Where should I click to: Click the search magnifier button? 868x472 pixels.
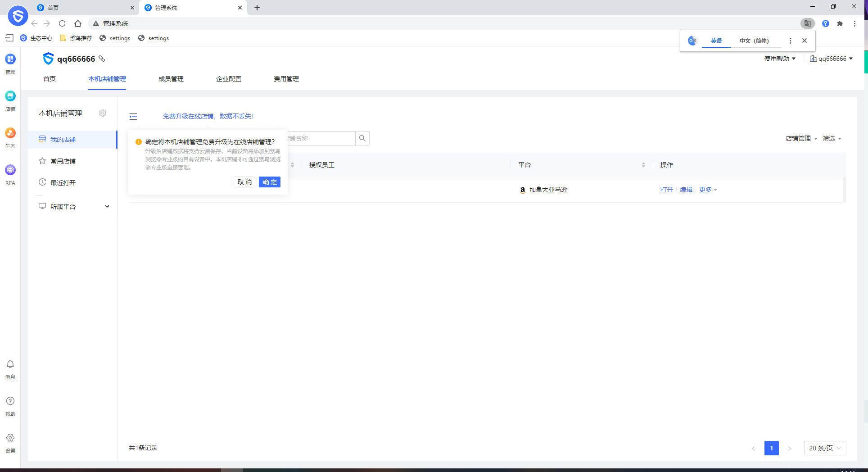click(362, 138)
